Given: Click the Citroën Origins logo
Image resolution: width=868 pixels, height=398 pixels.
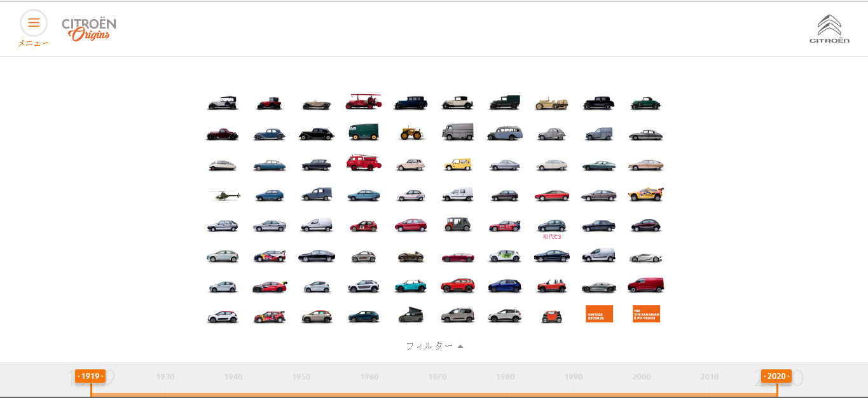Looking at the screenshot, I should tap(89, 29).
